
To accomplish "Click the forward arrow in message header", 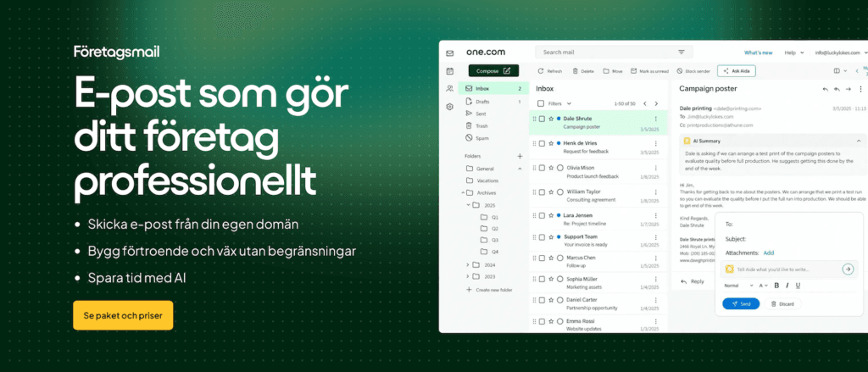I will [x=848, y=89].
